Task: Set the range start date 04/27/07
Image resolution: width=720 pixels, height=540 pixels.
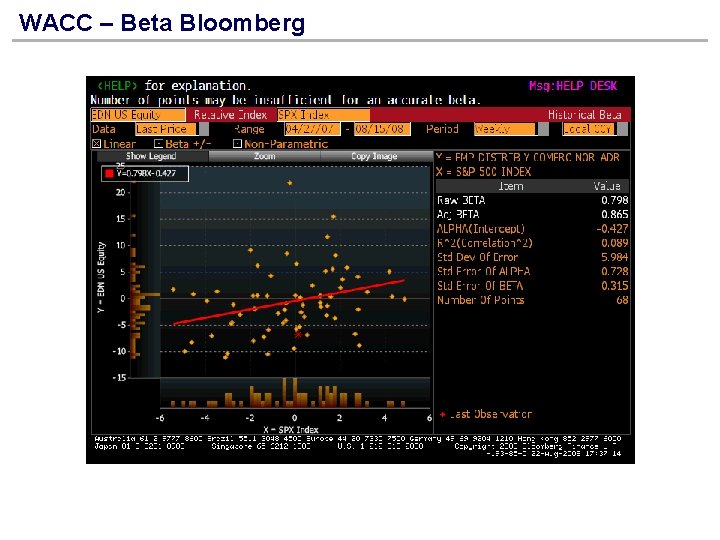Action: (312, 129)
